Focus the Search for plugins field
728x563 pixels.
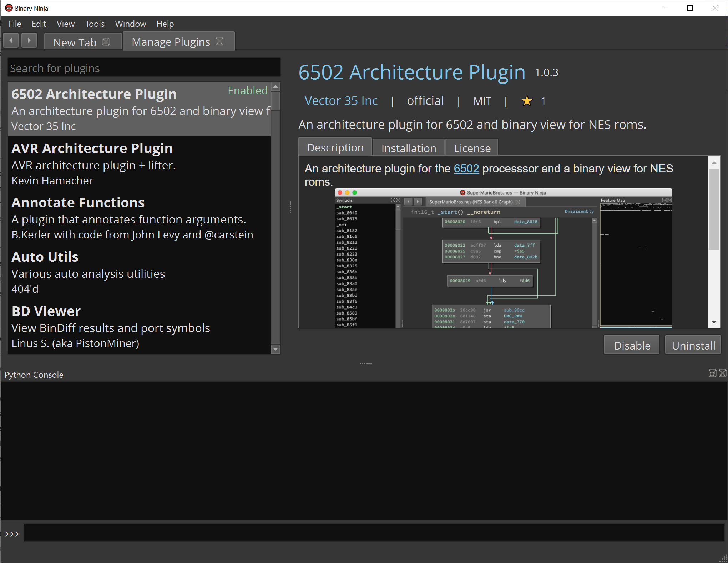tap(144, 68)
